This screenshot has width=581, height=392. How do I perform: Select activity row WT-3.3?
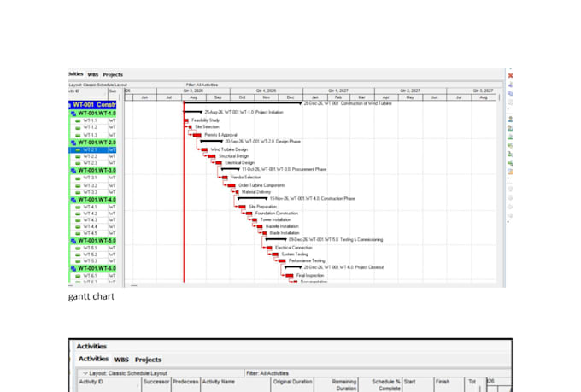[93, 192]
